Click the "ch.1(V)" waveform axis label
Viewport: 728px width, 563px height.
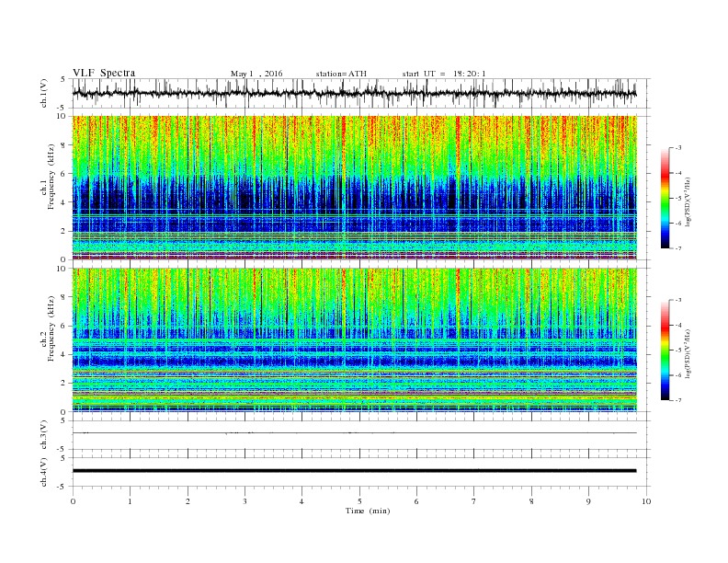coord(44,93)
